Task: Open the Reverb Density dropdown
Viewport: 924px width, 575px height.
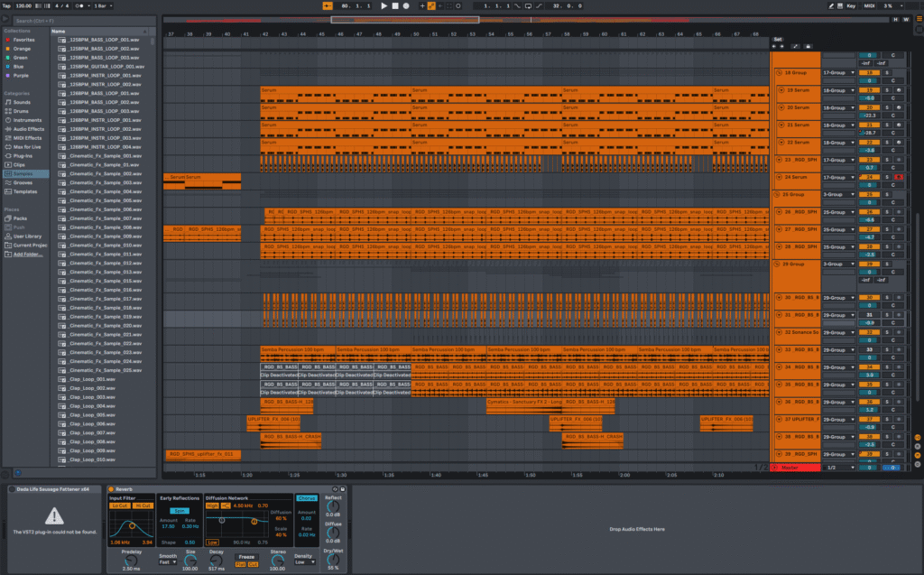Action: 304,561
